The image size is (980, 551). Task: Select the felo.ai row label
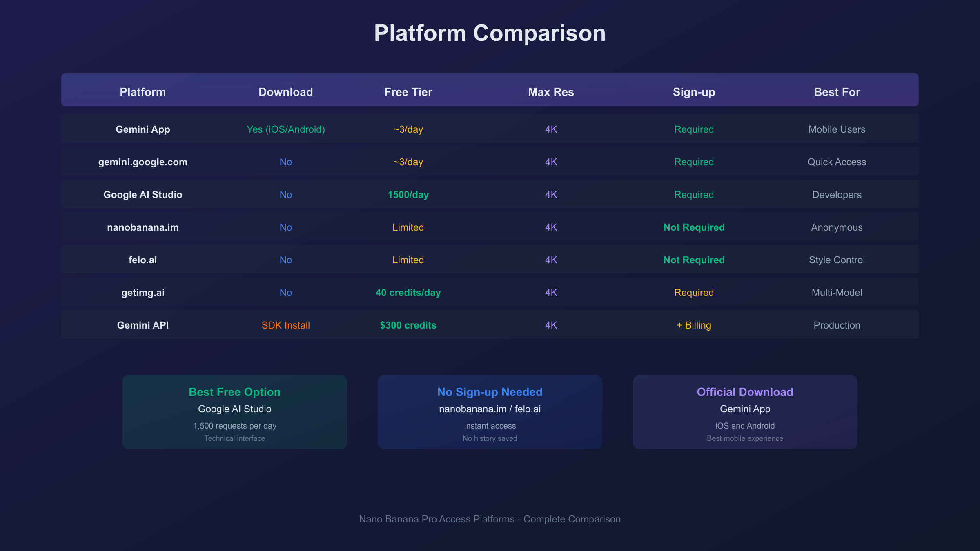tap(143, 260)
